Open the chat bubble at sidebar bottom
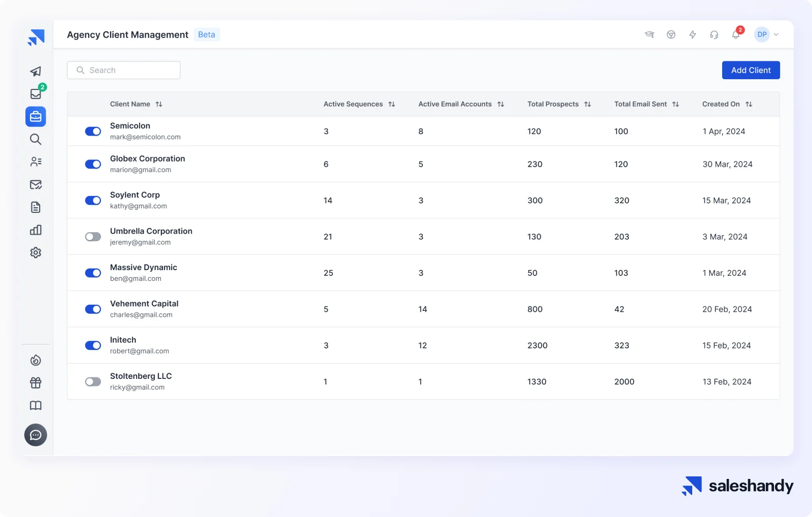The image size is (812, 517). pyautogui.click(x=36, y=435)
